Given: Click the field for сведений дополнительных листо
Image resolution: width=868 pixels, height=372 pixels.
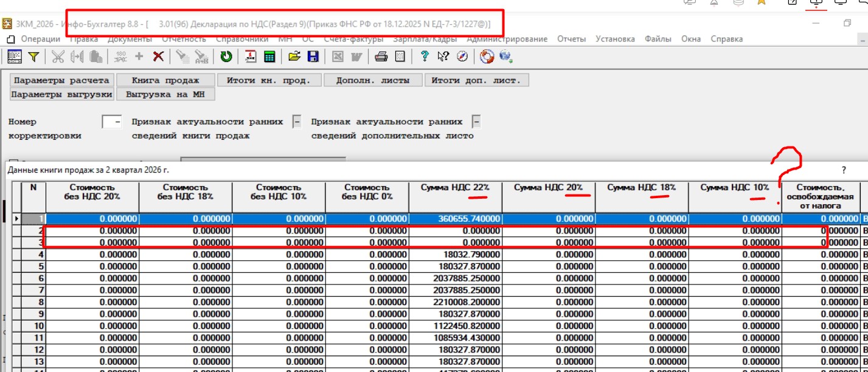Looking at the screenshot, I should tap(476, 122).
